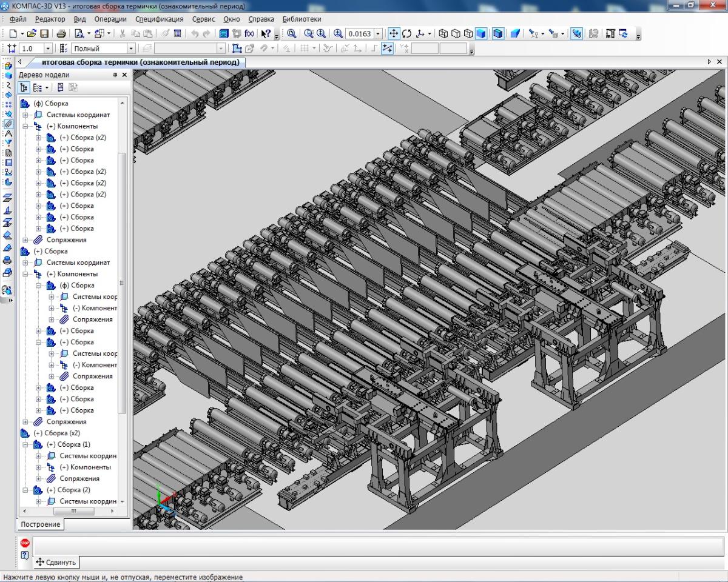
Task: Switch to Wireframe display mode
Action: (x=443, y=34)
